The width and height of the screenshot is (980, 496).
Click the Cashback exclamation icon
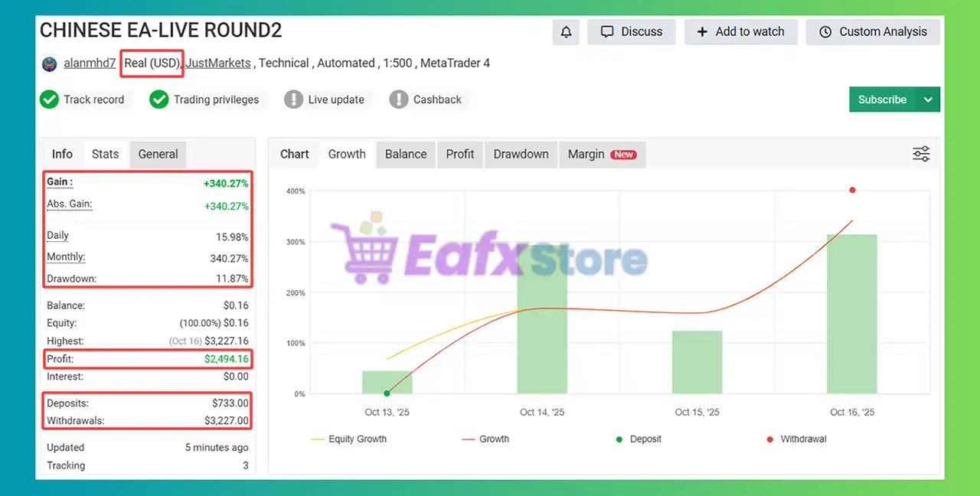(x=399, y=100)
